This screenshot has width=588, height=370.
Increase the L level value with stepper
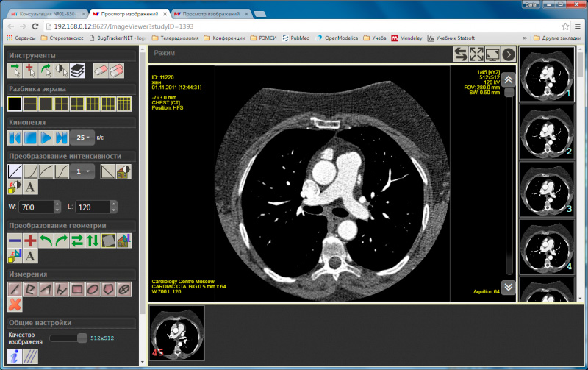pos(114,204)
